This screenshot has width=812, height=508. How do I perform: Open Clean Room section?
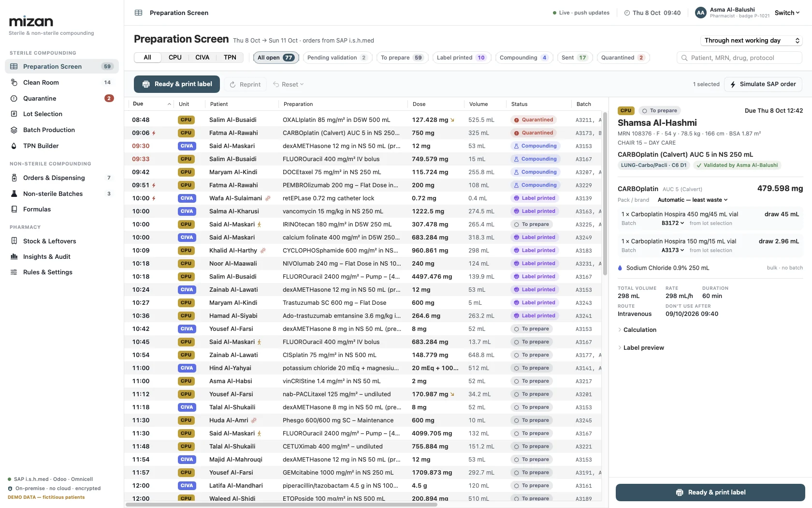coord(62,82)
